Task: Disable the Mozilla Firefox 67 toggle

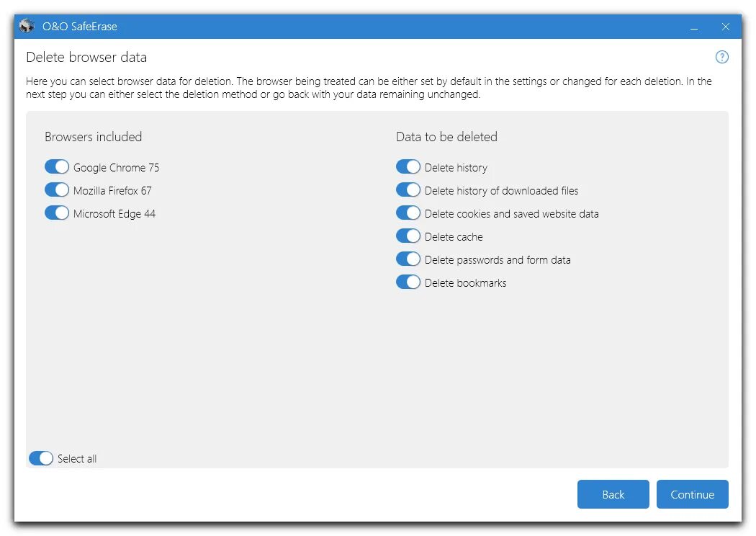Action: tap(57, 190)
